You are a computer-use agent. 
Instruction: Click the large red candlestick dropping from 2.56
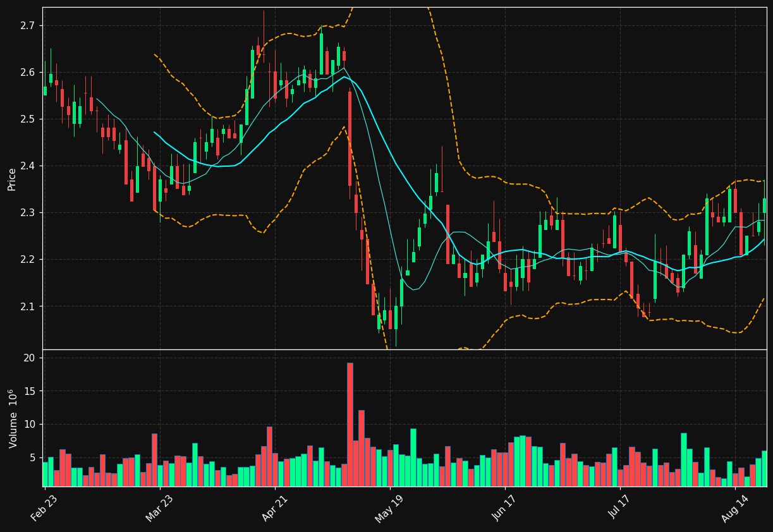point(350,138)
